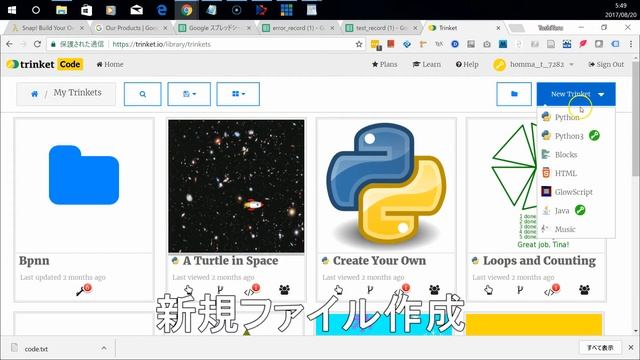Click Create Your Own title

379,260
